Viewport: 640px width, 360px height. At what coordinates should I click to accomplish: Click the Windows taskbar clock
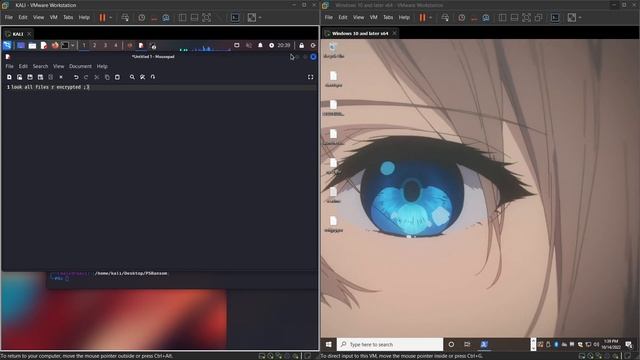coord(611,344)
